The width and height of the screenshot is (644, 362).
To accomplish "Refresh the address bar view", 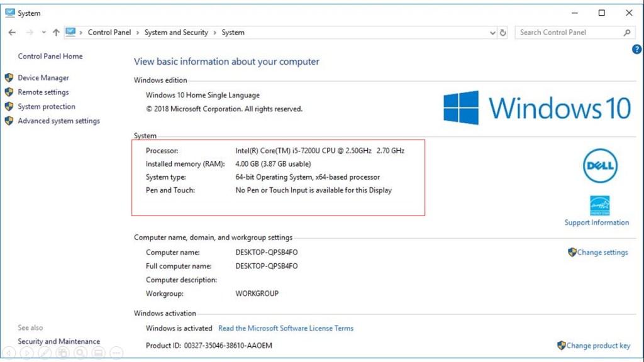I will 502,33.
